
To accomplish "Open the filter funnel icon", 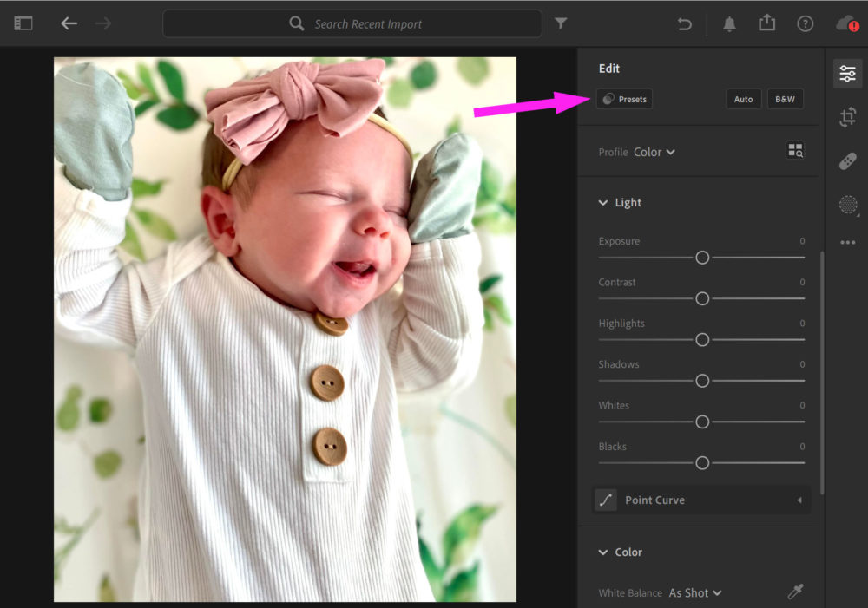I will pos(561,23).
